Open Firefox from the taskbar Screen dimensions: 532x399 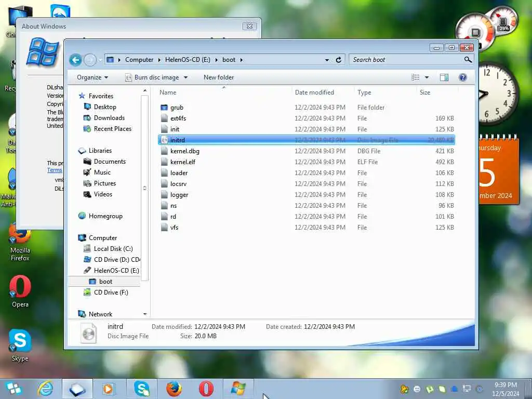(174, 389)
